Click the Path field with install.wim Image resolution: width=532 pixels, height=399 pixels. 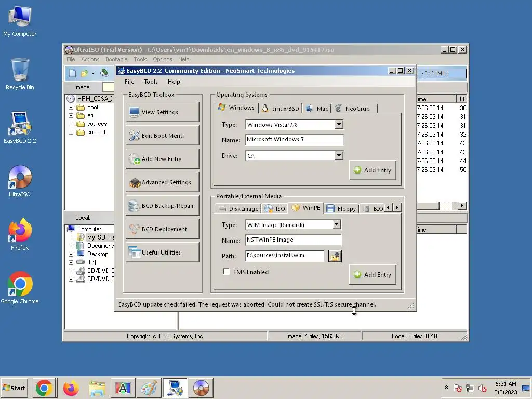285,256
